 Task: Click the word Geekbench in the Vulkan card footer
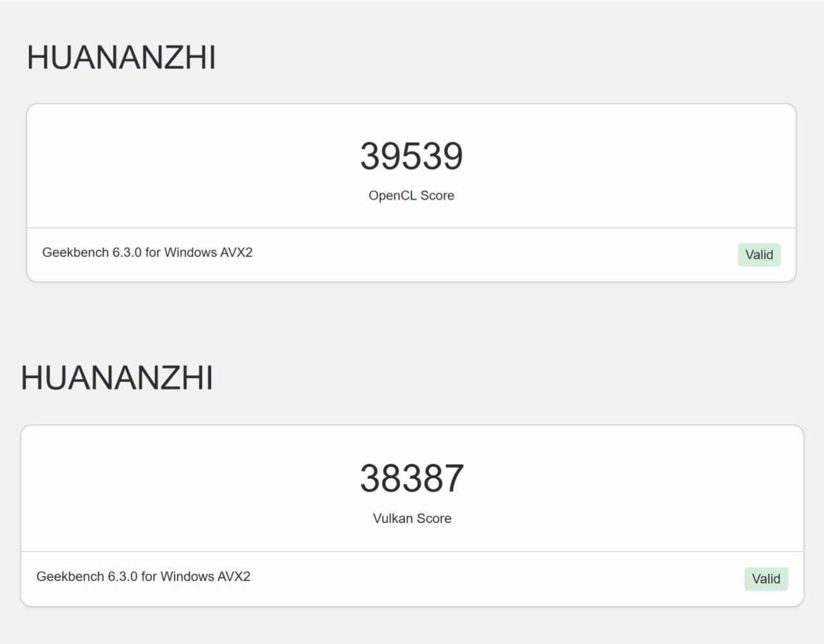(x=70, y=576)
